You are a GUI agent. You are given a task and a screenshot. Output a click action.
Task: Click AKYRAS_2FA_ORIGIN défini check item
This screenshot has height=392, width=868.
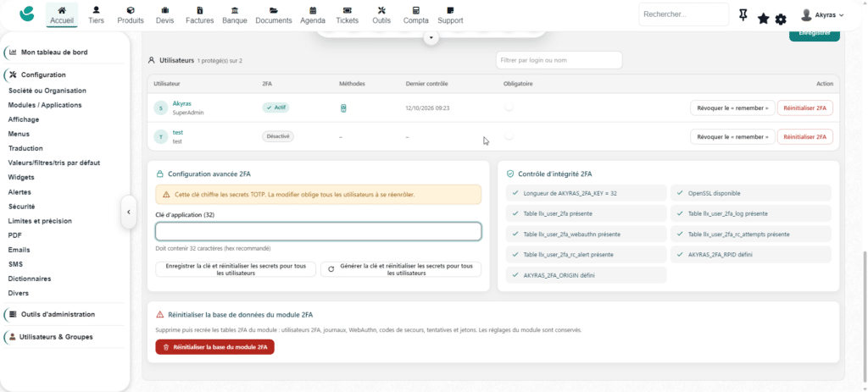click(587, 275)
